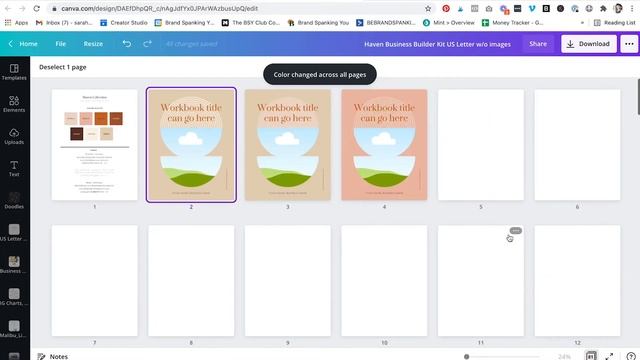The height and width of the screenshot is (360, 640).
Task: Click the three-dot more options button
Action: point(629,44)
